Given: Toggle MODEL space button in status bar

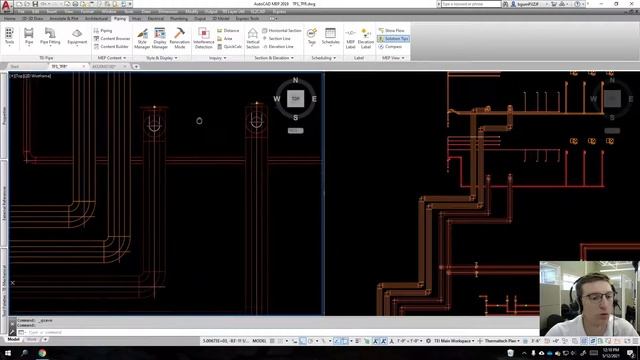Looking at the screenshot, I should pos(259,340).
